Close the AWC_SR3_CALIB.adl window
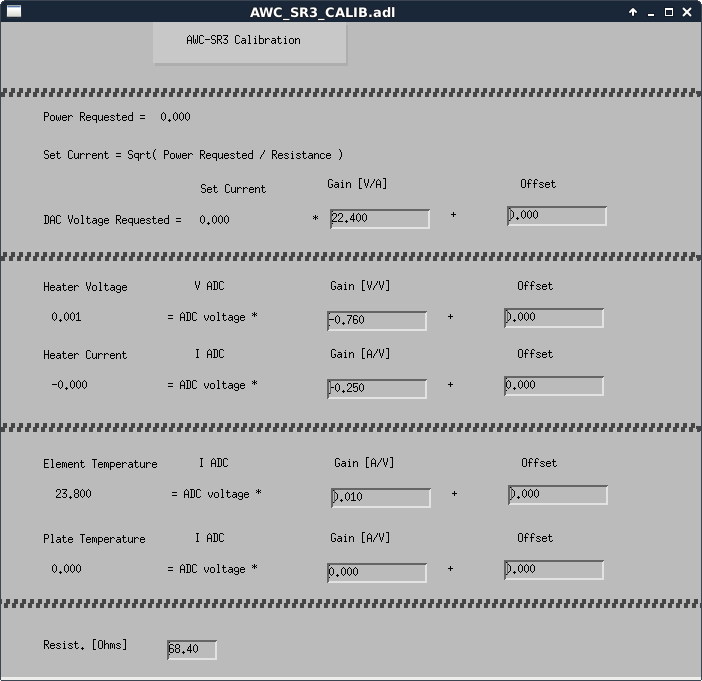Screen dimensions: 702x681 point(687,12)
